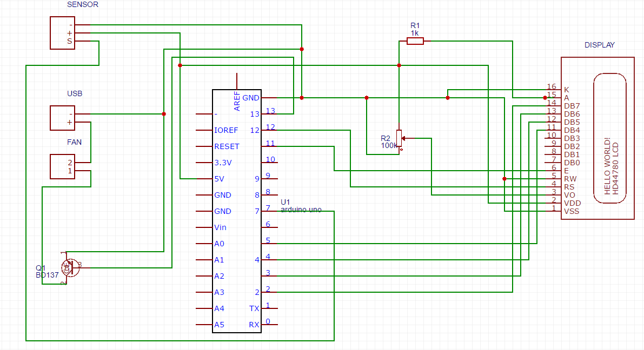Viewport: 644px width, 350px height.
Task: Select resistor R1 1k symbol
Action: [x=415, y=41]
